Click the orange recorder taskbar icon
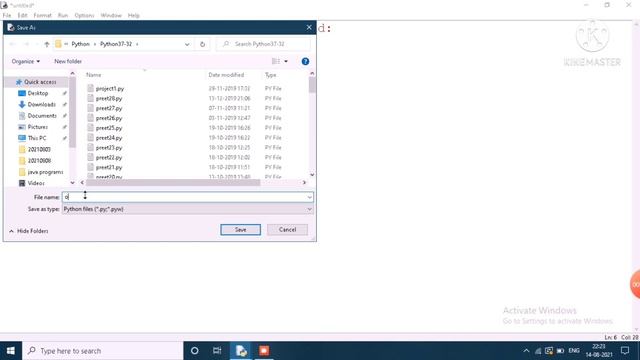 pos(264,351)
